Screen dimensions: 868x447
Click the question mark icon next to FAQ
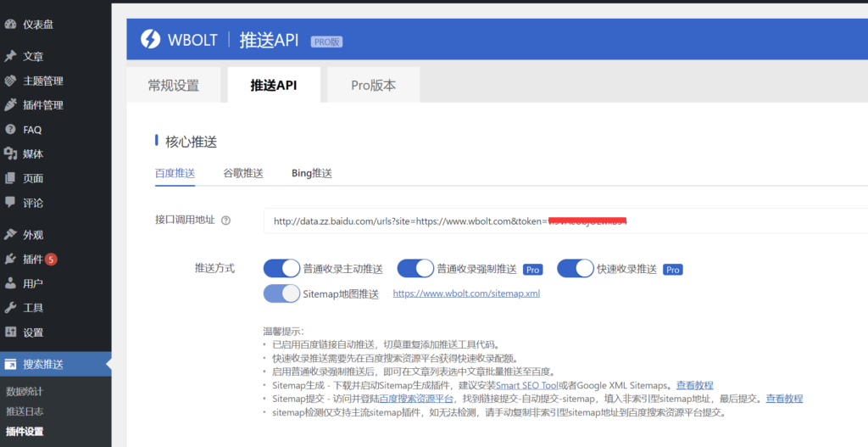tap(10, 130)
